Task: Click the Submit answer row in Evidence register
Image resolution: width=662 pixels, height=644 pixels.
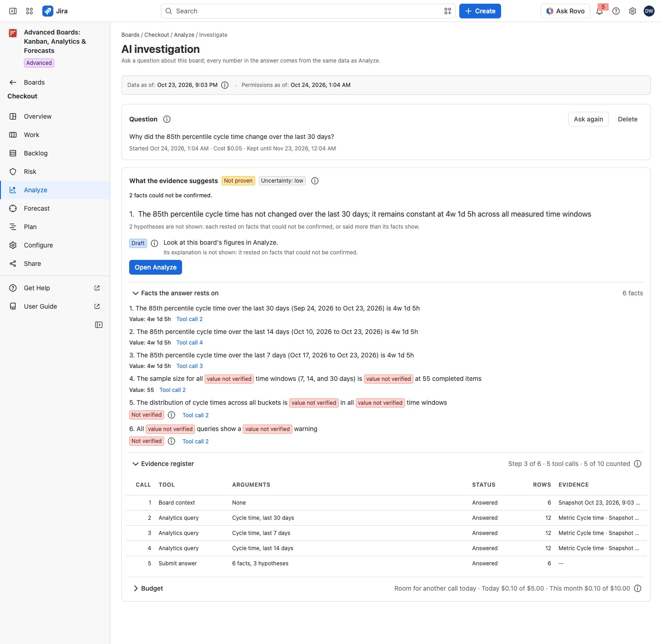Action: pos(386,563)
